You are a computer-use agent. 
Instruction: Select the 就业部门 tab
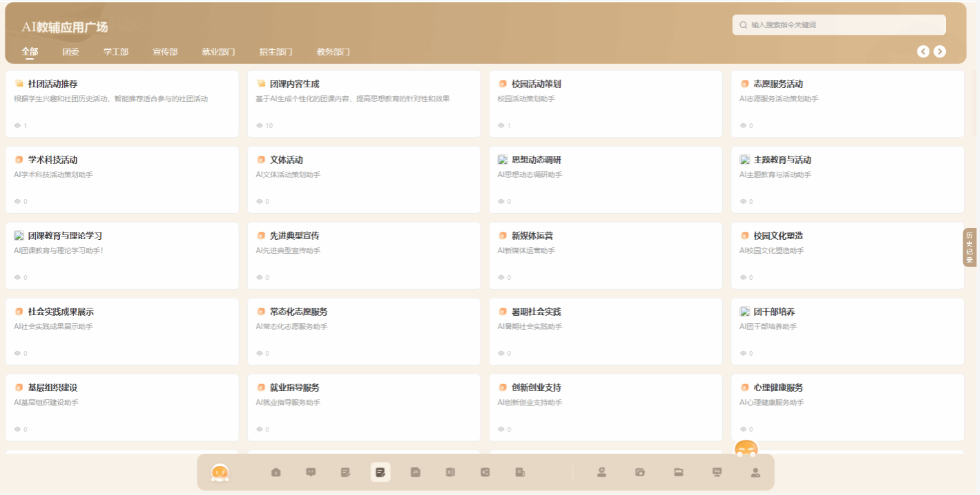point(218,52)
